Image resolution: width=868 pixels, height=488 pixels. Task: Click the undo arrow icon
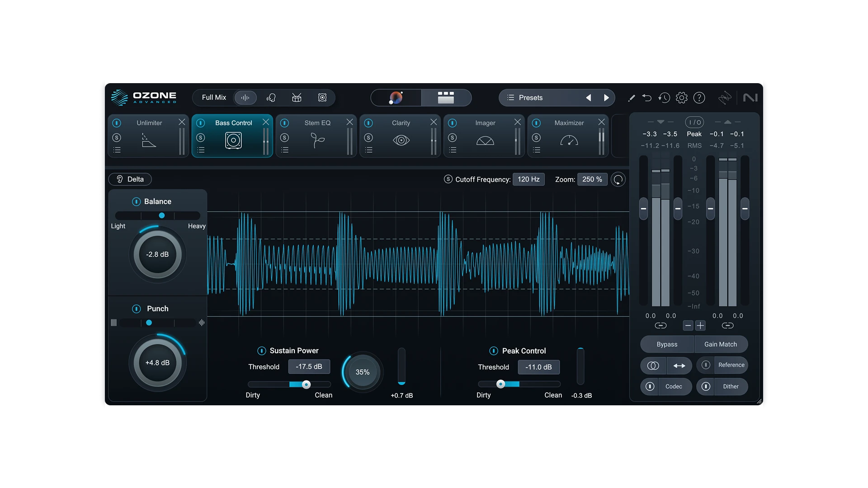tap(646, 98)
